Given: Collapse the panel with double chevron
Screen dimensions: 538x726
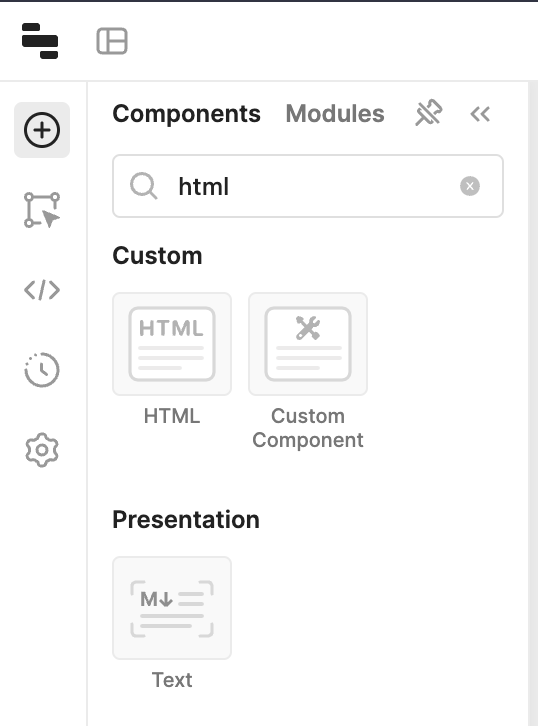Looking at the screenshot, I should [x=480, y=114].
